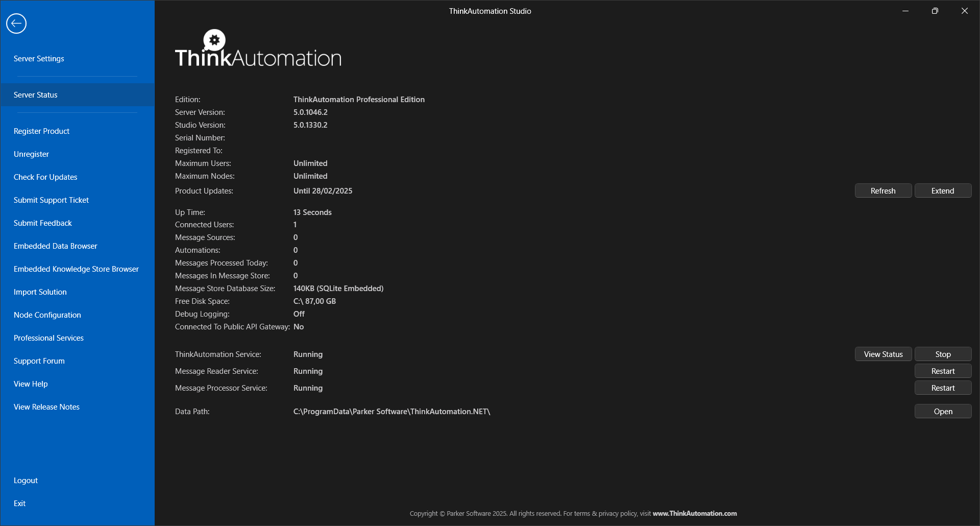Click the Maximum Nodes Unlimited value
This screenshot has width=980, height=526.
tap(310, 176)
